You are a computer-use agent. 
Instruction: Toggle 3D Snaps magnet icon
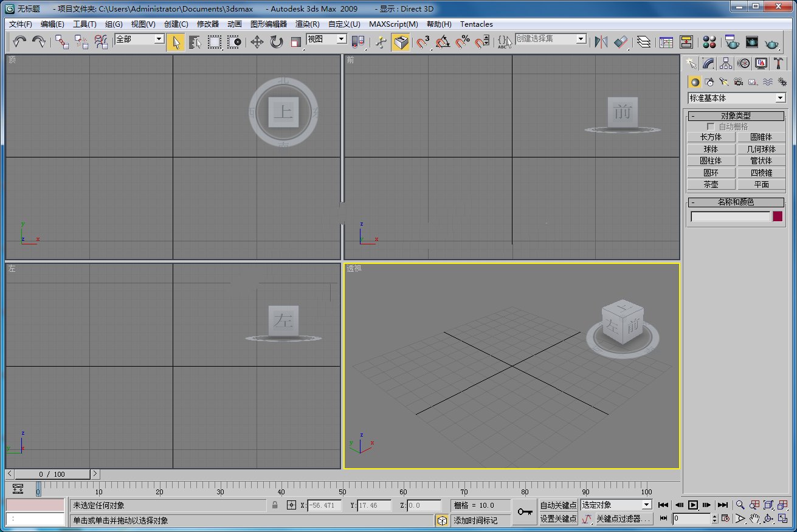[423, 42]
